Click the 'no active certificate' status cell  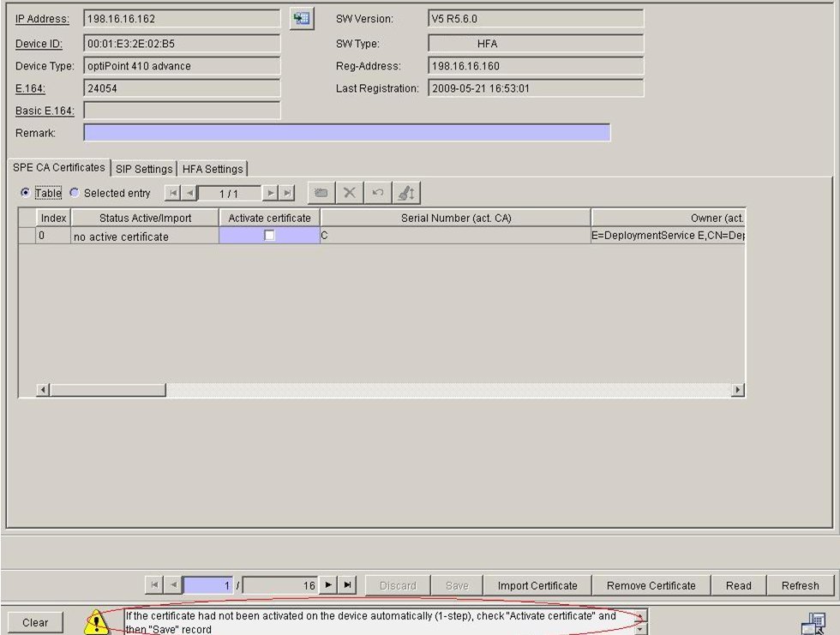pos(145,236)
